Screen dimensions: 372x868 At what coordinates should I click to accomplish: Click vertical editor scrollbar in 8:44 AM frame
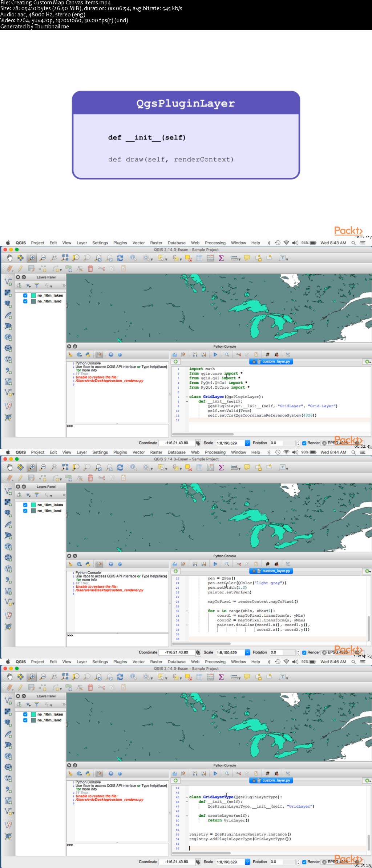tap(369, 628)
